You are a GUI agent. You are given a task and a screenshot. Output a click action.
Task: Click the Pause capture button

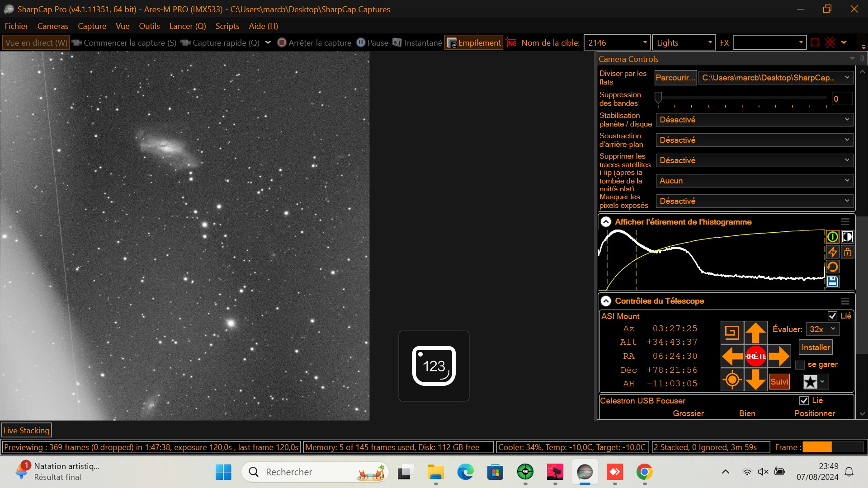(373, 43)
